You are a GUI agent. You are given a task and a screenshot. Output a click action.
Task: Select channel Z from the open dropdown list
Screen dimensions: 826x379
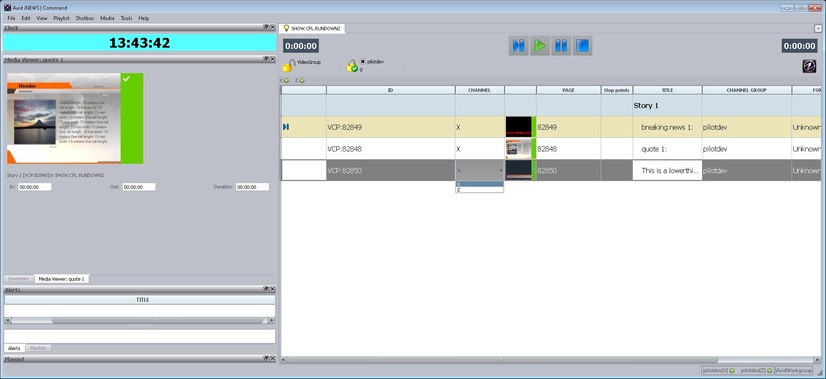[x=479, y=190]
